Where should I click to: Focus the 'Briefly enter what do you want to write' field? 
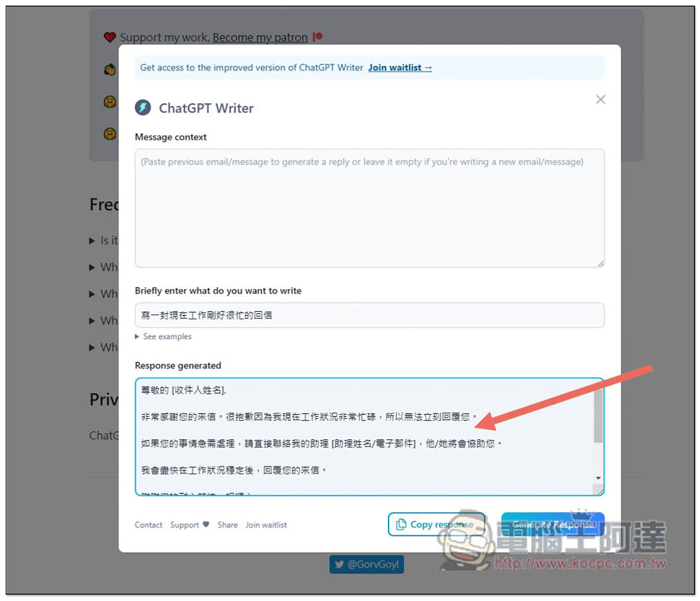[369, 315]
